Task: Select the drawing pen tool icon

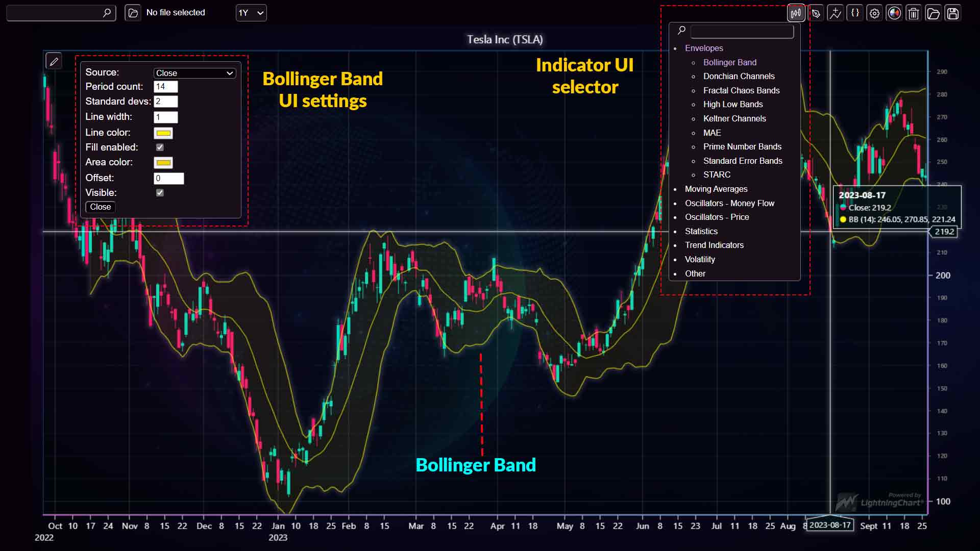Action: [815, 13]
